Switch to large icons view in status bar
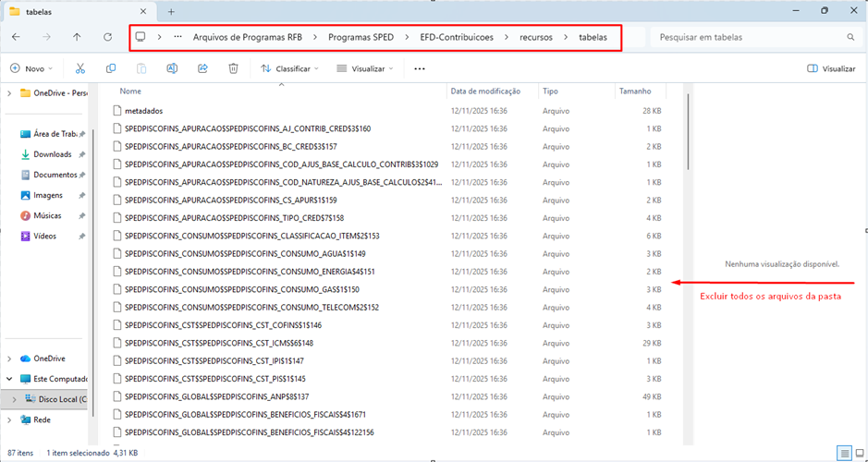Screen dimensions: 868x462 [858, 453]
